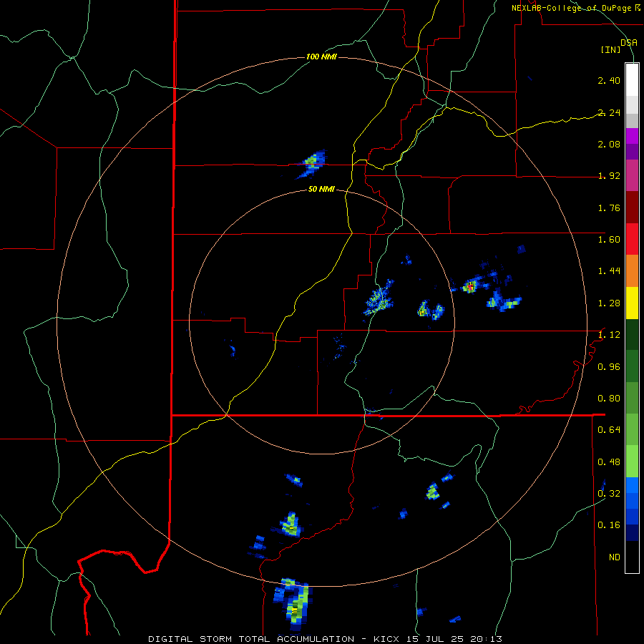The image size is (644, 644).
Task: Click the 1.76 legend value
Action: click(609, 208)
